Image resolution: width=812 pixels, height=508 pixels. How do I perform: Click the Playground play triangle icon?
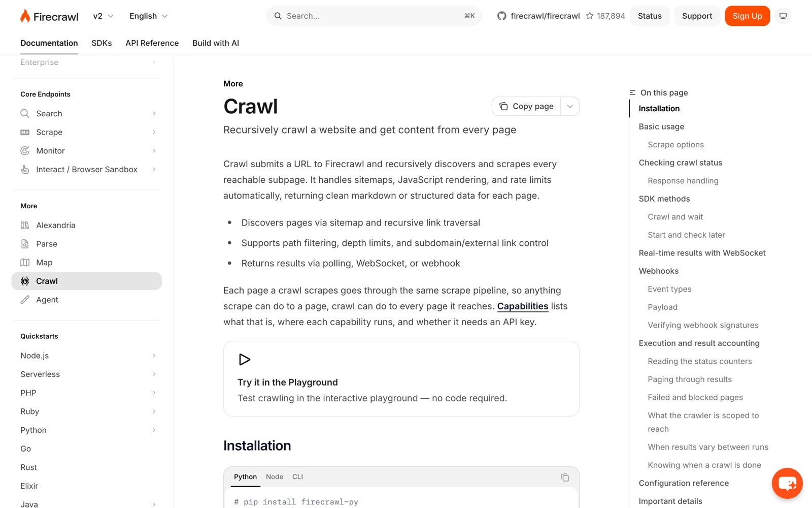click(x=244, y=360)
